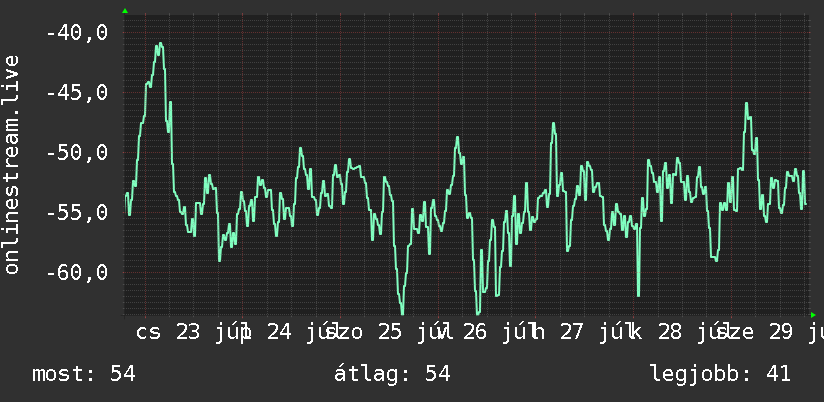Click the green arrow ending the x-axis

(813, 315)
